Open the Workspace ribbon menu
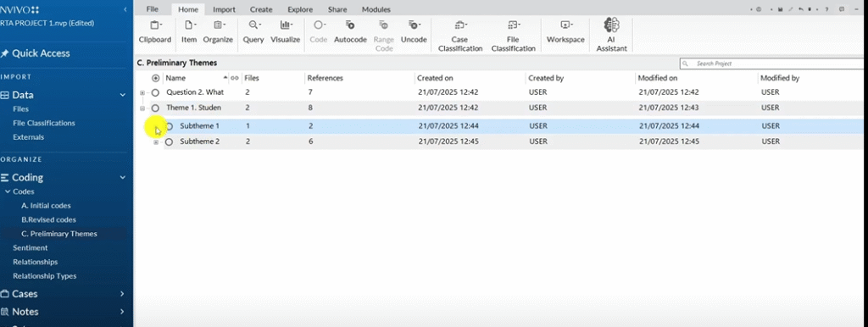The height and width of the screenshot is (327, 868). tap(565, 32)
